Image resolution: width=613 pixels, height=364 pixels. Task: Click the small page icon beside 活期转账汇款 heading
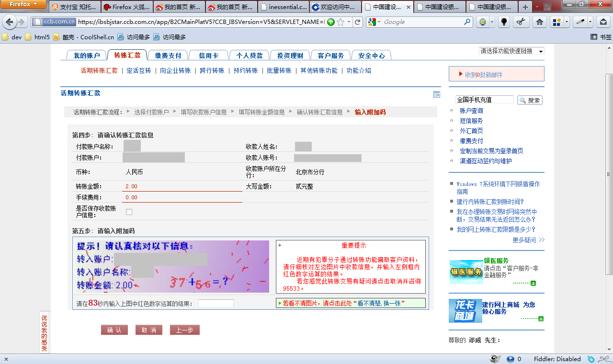[x=436, y=94]
